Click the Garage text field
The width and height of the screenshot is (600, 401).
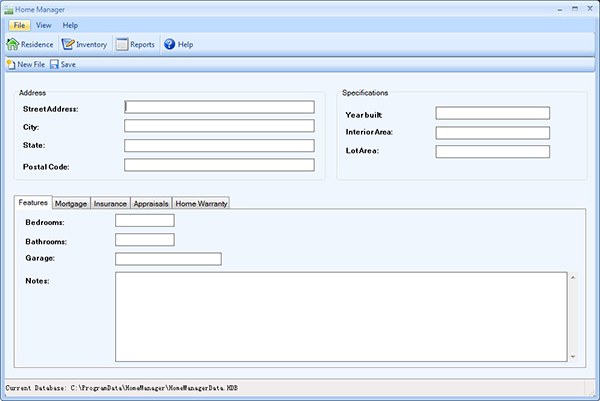(x=168, y=259)
